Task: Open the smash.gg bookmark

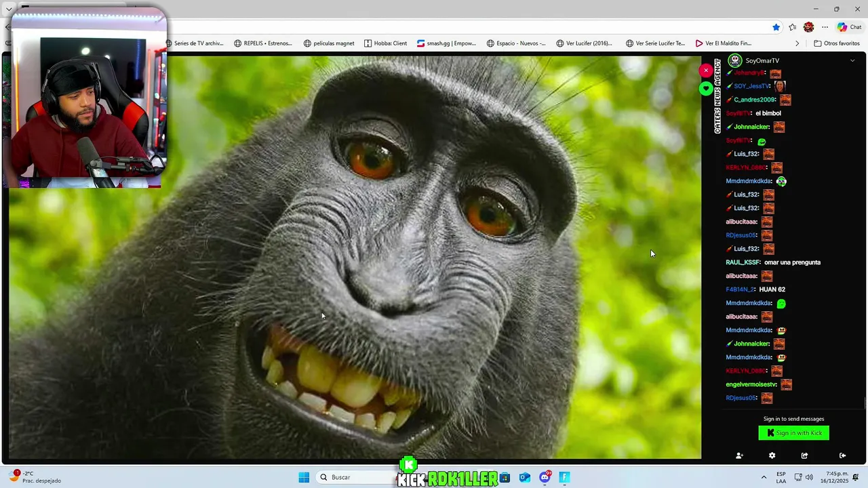Action: (446, 43)
